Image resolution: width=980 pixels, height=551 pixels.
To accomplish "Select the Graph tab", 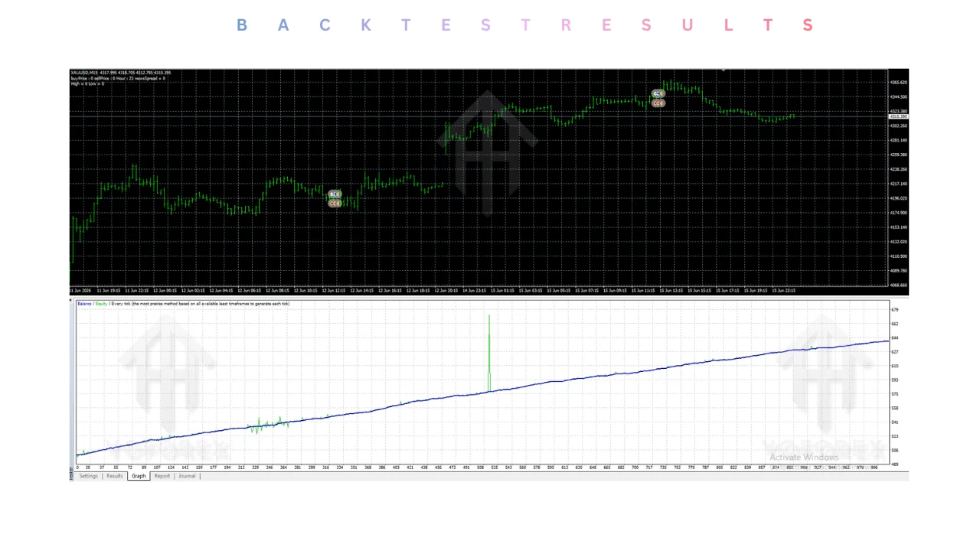I will pyautogui.click(x=139, y=476).
